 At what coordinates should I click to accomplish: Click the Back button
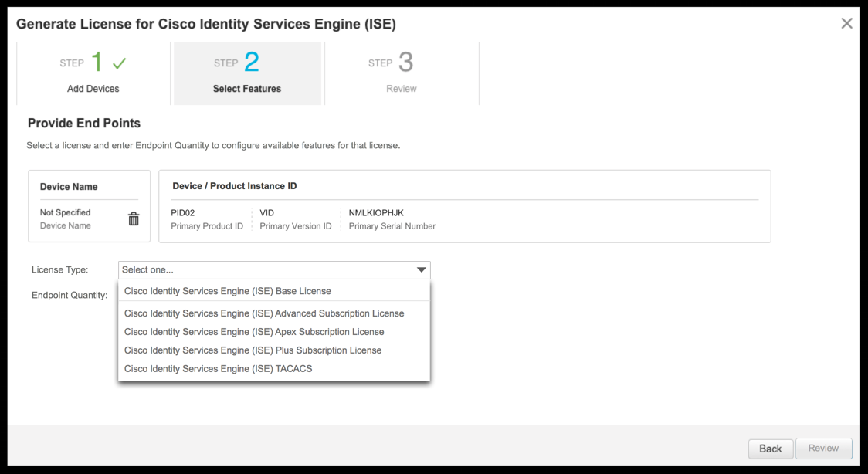(771, 449)
